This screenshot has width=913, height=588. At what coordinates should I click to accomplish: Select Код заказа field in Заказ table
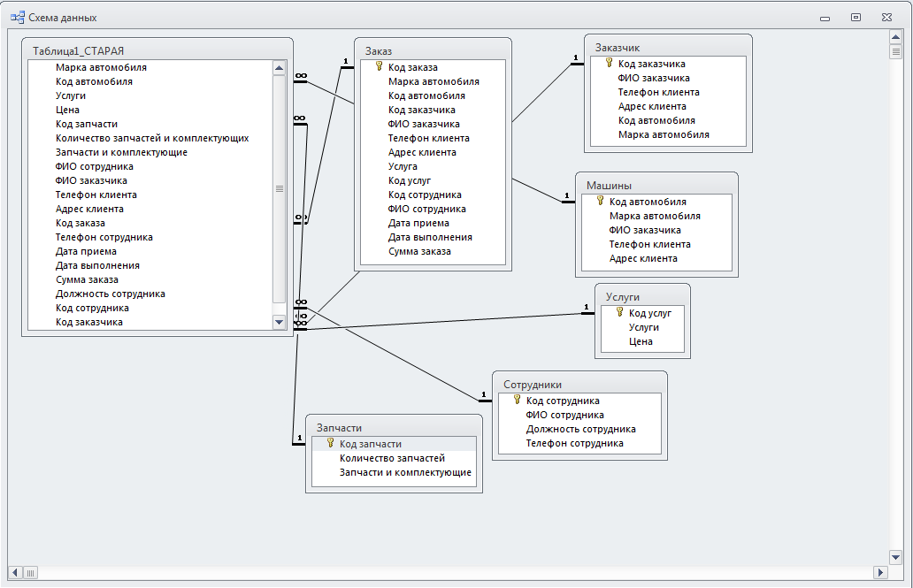pos(413,67)
